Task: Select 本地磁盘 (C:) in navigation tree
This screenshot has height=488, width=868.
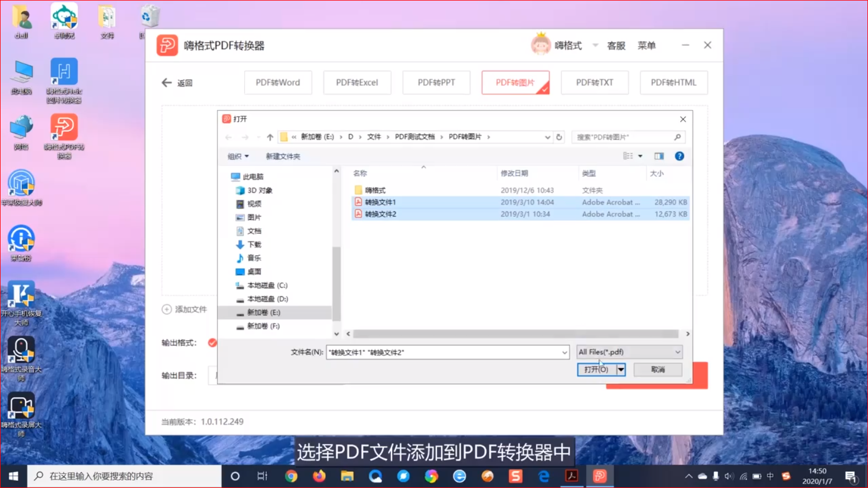Action: pyautogui.click(x=262, y=285)
